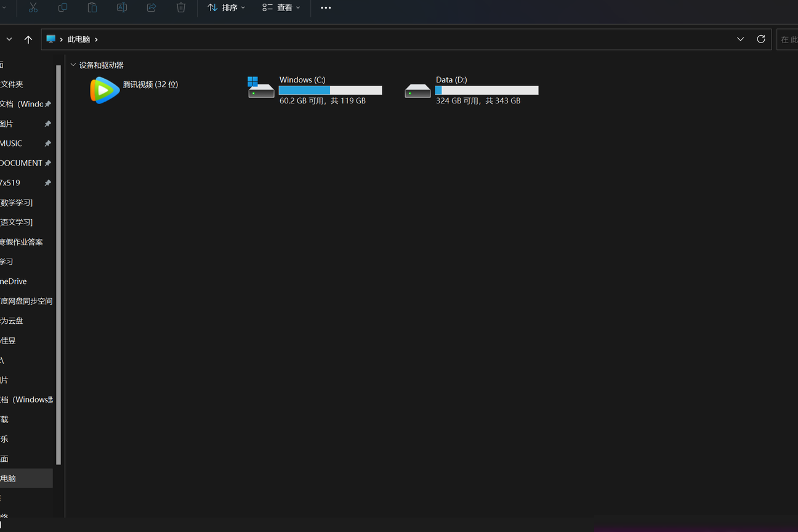The image size is (798, 532).
Task: Select the 音乐 music item in sidebar
Action: coord(26,439)
